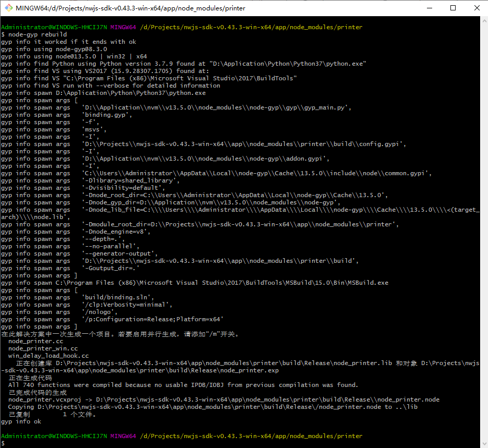The image size is (488, 448).
Task: Click the 'msvs' argument line
Action: pyautogui.click(x=54, y=129)
